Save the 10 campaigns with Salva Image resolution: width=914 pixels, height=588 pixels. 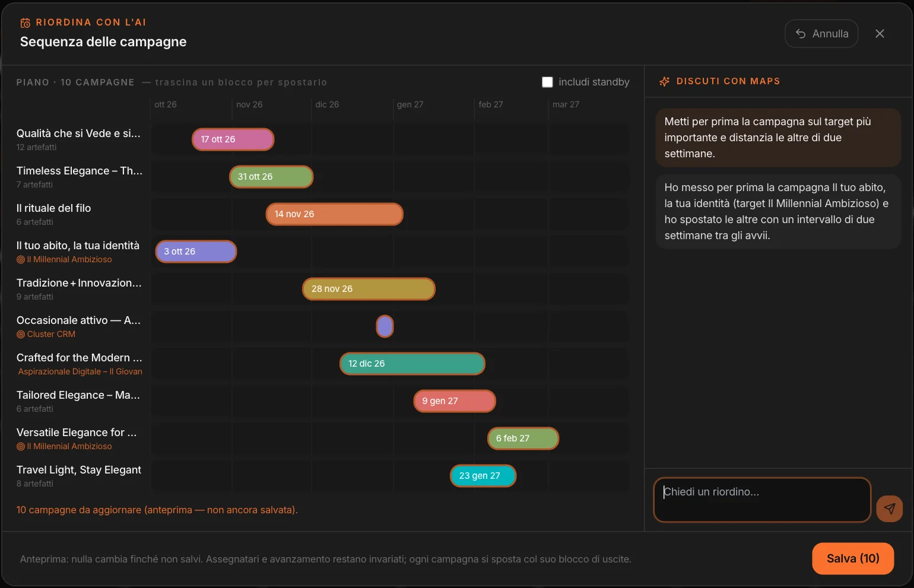click(x=853, y=558)
